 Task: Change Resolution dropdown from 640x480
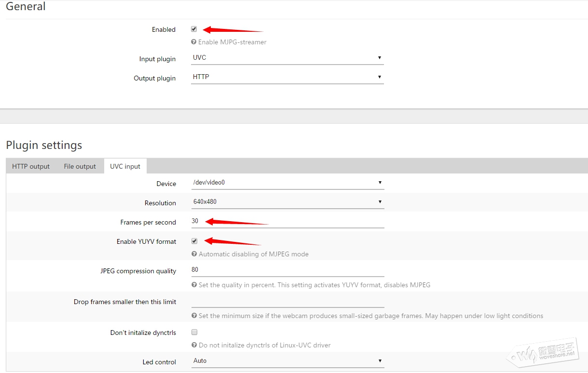[x=287, y=202]
